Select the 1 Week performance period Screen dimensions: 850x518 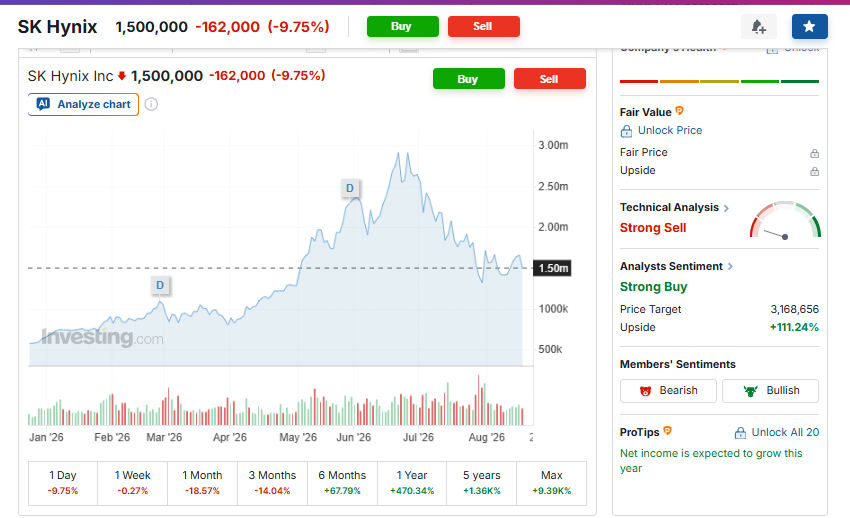133,483
